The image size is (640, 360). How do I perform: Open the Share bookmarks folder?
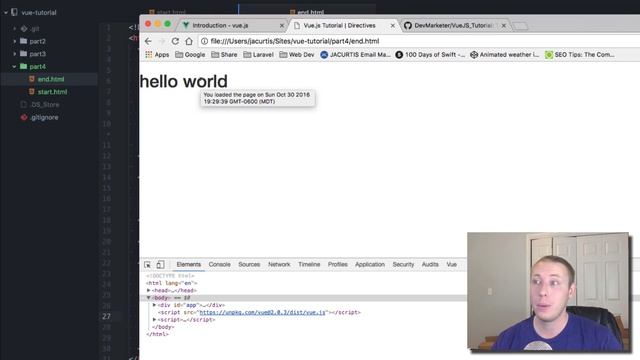224,54
